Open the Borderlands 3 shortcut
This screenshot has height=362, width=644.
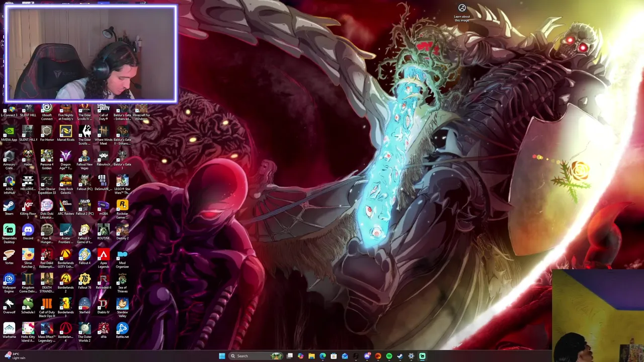click(x=65, y=308)
